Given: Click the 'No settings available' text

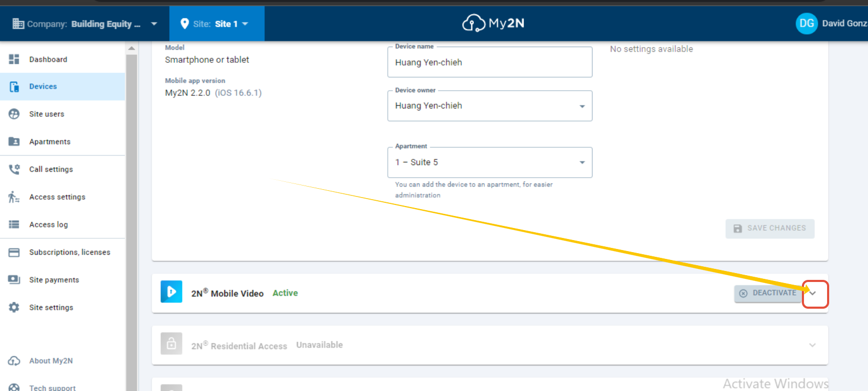Looking at the screenshot, I should coord(651,49).
